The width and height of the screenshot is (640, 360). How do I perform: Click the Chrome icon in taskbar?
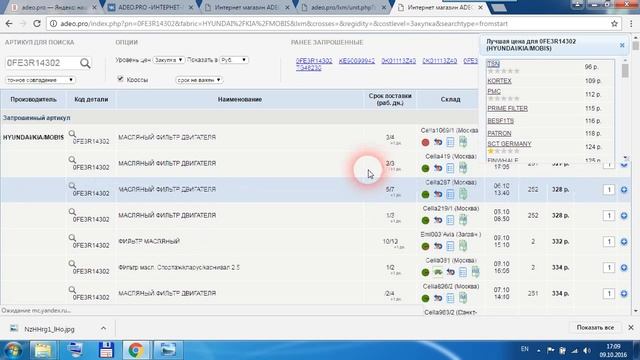[136, 350]
